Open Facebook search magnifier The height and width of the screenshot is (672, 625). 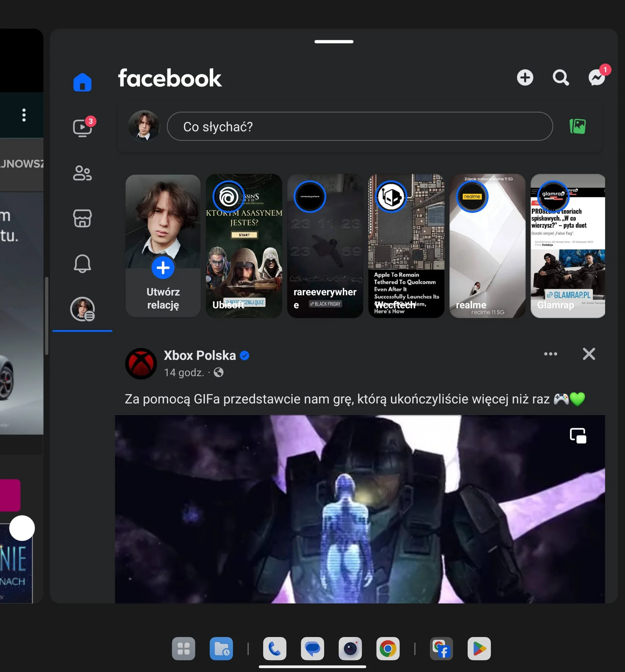click(561, 78)
